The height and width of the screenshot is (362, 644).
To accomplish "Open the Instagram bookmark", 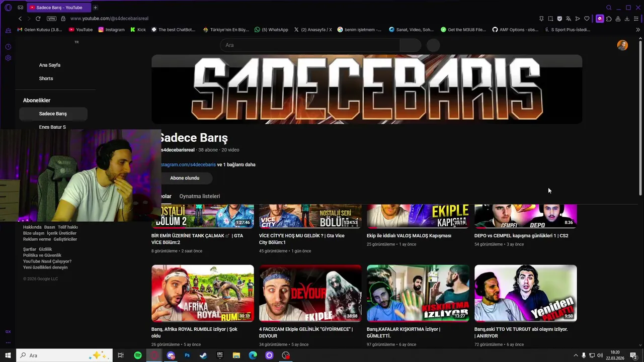I will tap(111, 30).
